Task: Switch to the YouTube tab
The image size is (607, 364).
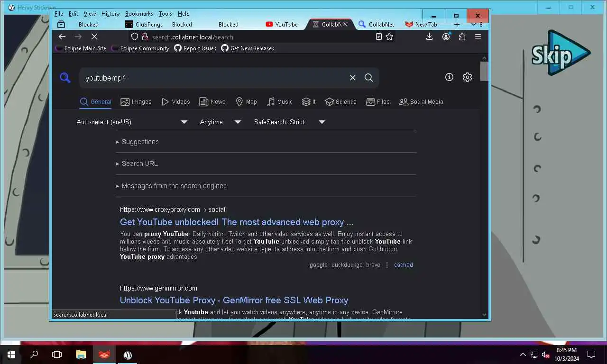Action: [282, 24]
